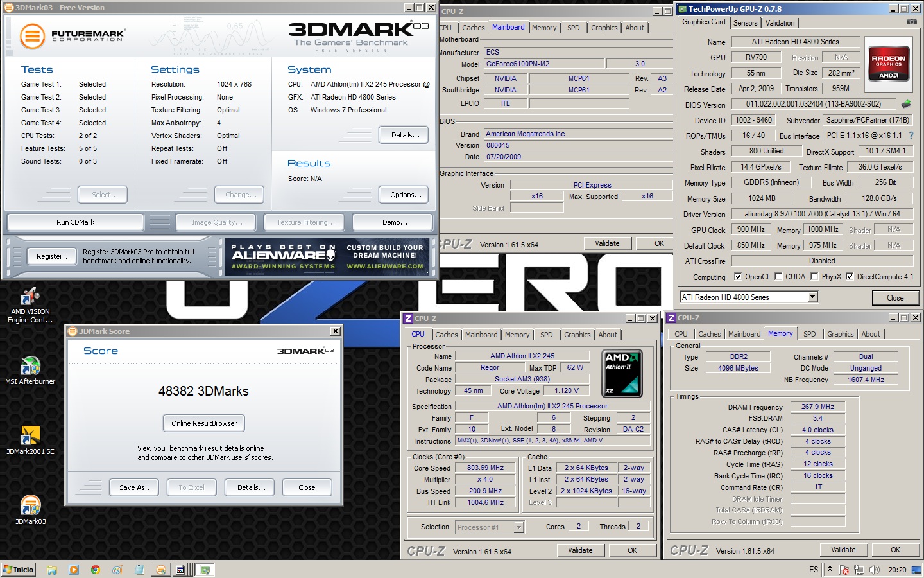Launch Google Chrome from taskbar

[x=96, y=570]
